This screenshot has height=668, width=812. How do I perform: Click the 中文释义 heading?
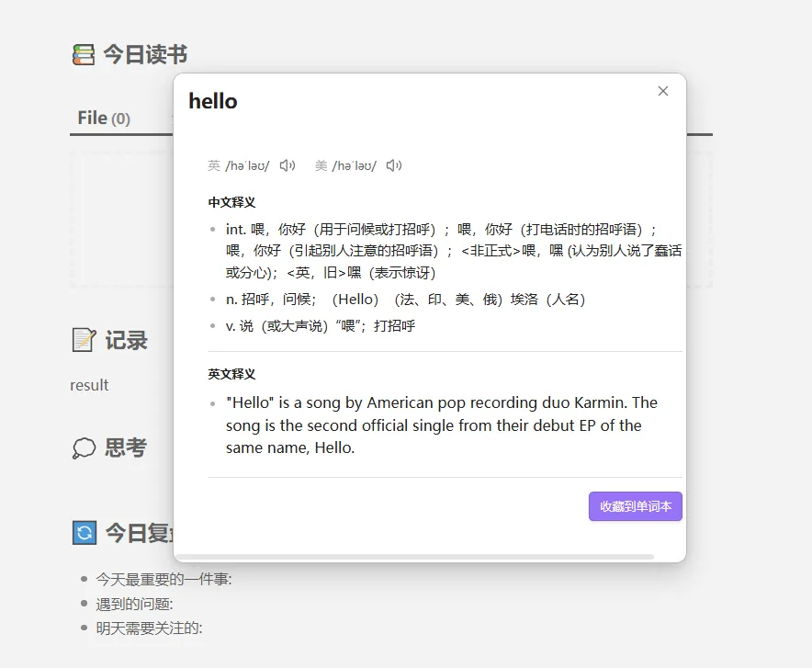(232, 202)
